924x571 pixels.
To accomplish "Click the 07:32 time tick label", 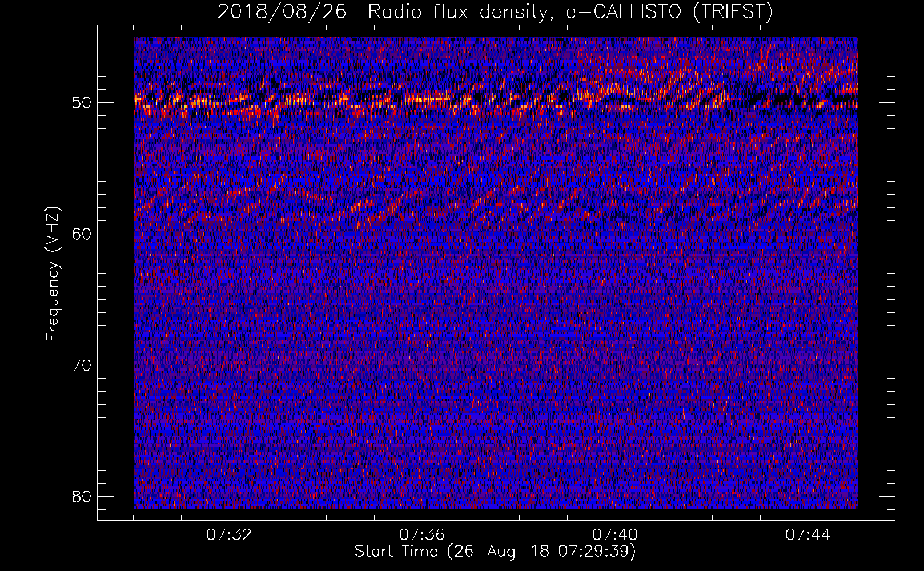I will [x=230, y=535].
